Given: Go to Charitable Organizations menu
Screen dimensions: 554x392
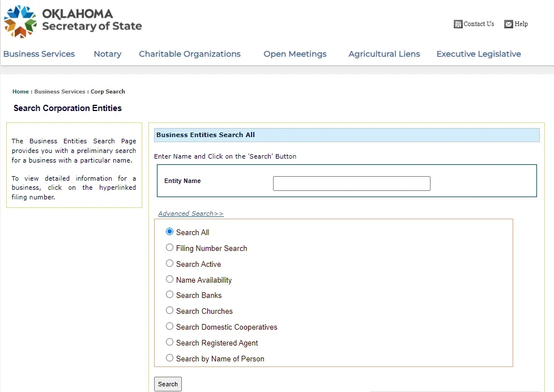Looking at the screenshot, I should click(x=190, y=54).
